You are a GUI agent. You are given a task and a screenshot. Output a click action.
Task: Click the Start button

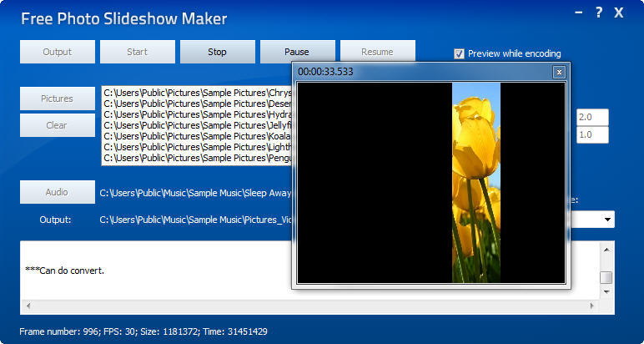point(137,52)
